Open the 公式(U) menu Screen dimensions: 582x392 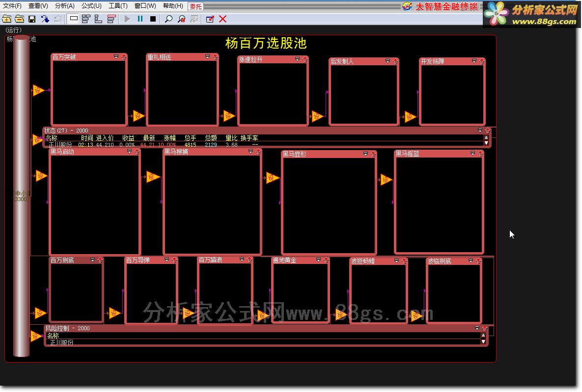(x=91, y=6)
